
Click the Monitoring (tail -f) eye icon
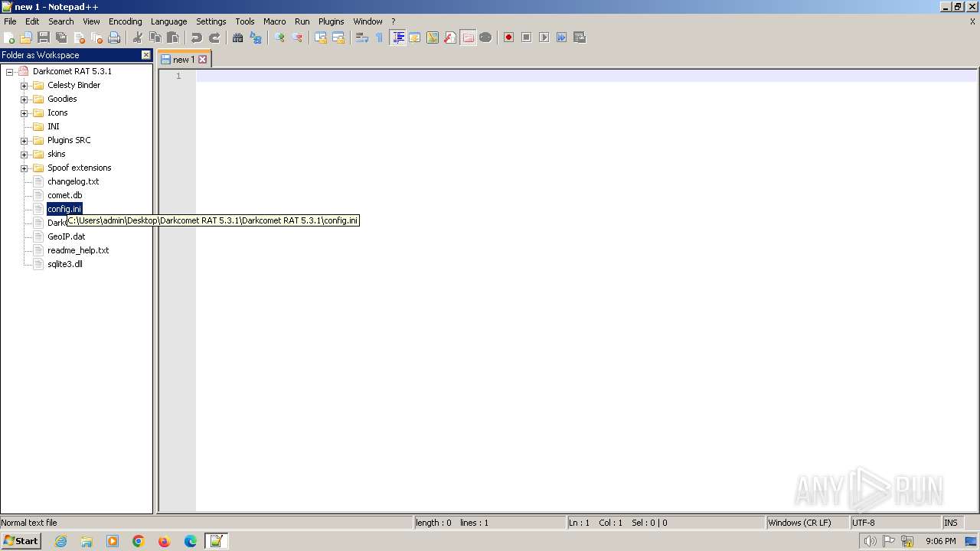(485, 37)
